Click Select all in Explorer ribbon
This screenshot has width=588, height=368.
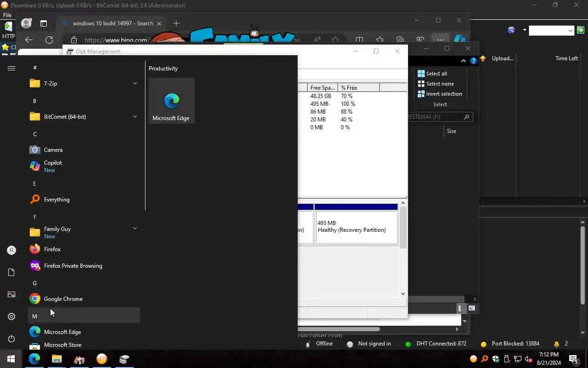click(432, 74)
